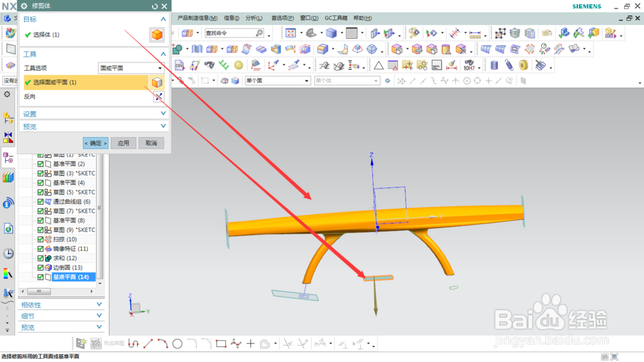Open the History clock sidebar icon

click(x=8, y=254)
